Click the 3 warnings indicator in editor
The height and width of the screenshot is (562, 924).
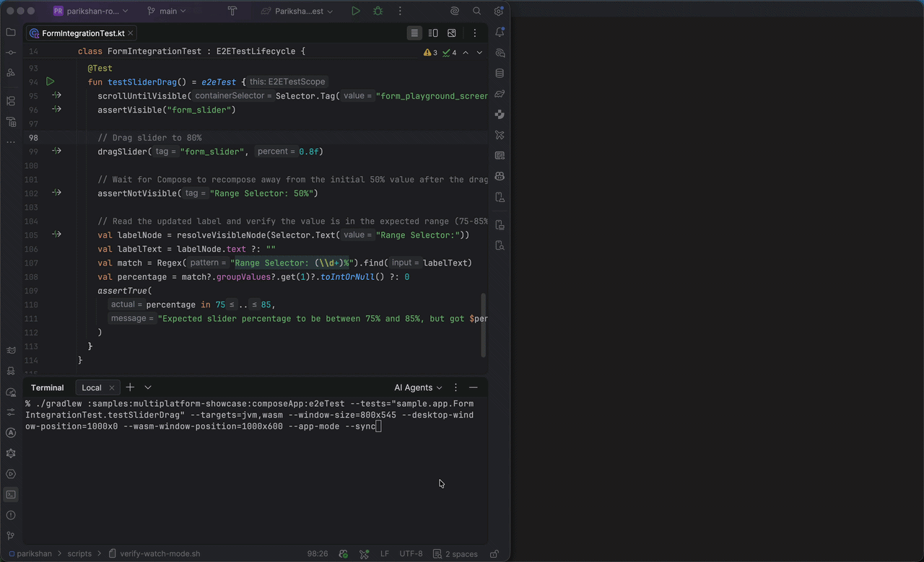[430, 53]
